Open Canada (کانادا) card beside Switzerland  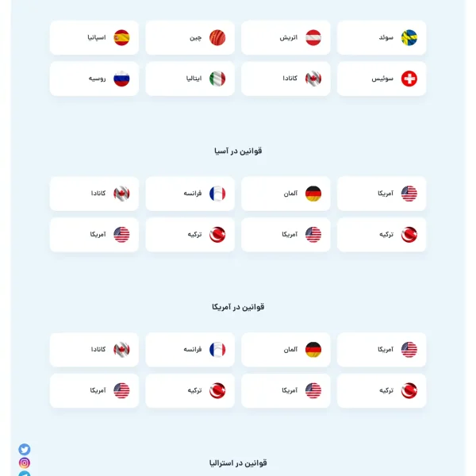286,79
